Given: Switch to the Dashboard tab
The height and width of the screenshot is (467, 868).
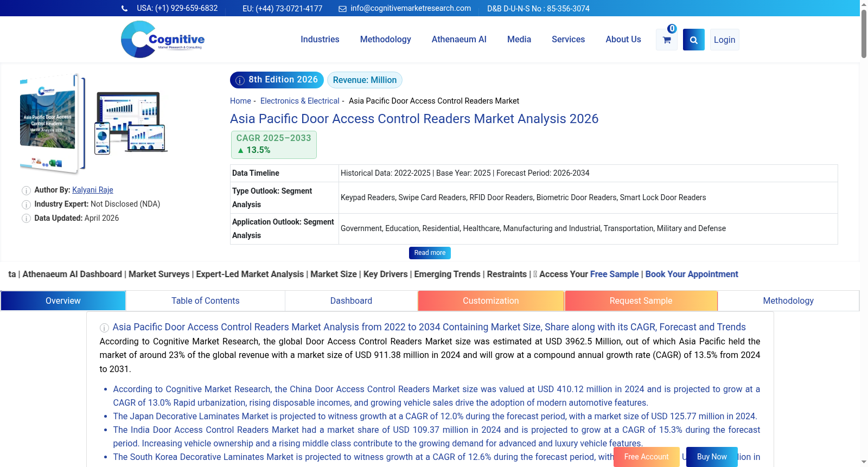Looking at the screenshot, I should coord(352,300).
